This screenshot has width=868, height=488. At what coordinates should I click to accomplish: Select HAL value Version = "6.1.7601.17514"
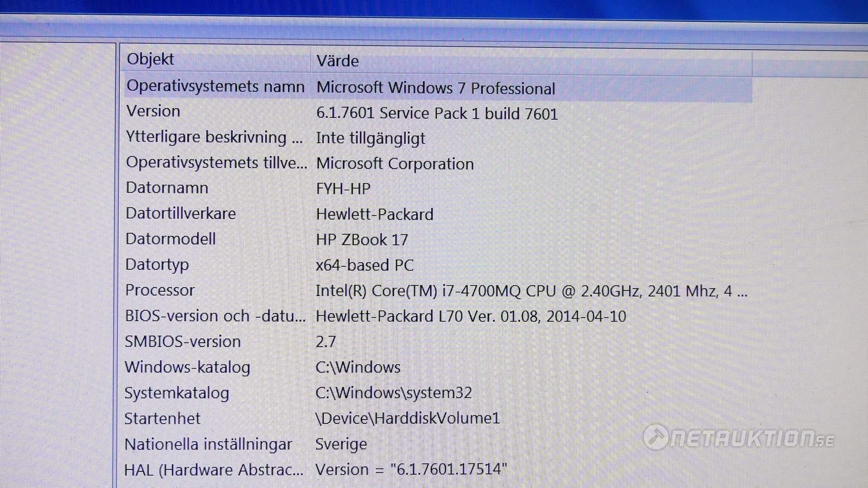pos(411,469)
